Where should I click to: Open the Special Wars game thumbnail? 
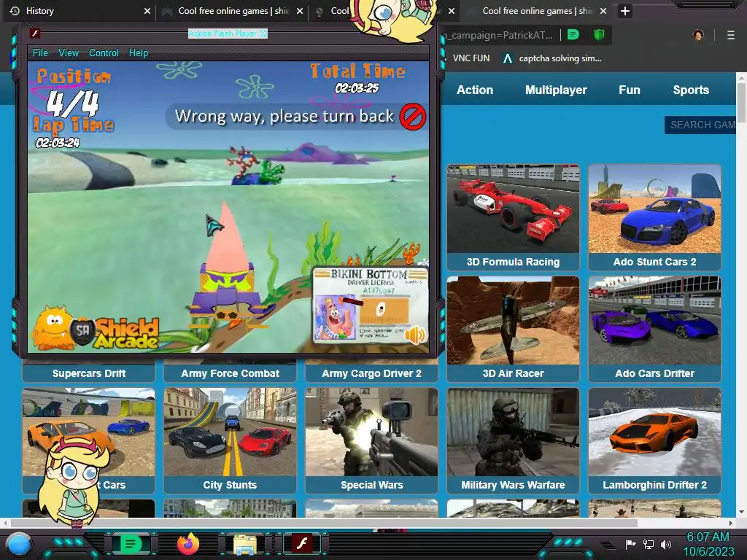pyautogui.click(x=371, y=432)
